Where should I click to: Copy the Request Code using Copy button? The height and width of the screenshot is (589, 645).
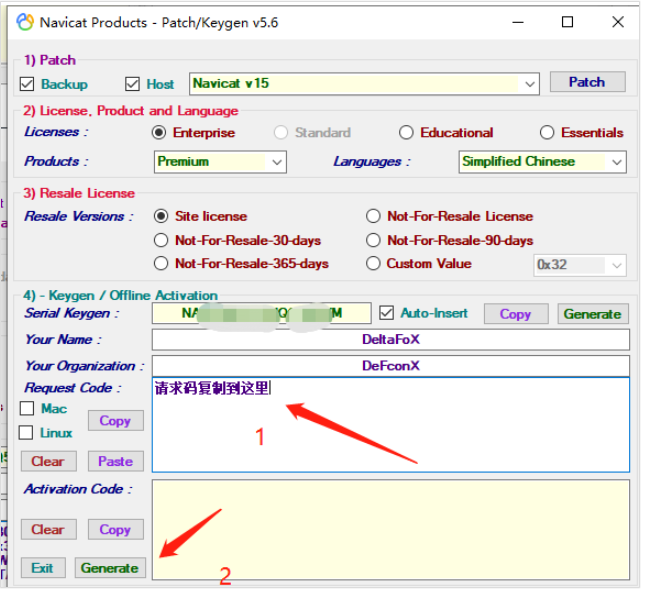[116, 420]
